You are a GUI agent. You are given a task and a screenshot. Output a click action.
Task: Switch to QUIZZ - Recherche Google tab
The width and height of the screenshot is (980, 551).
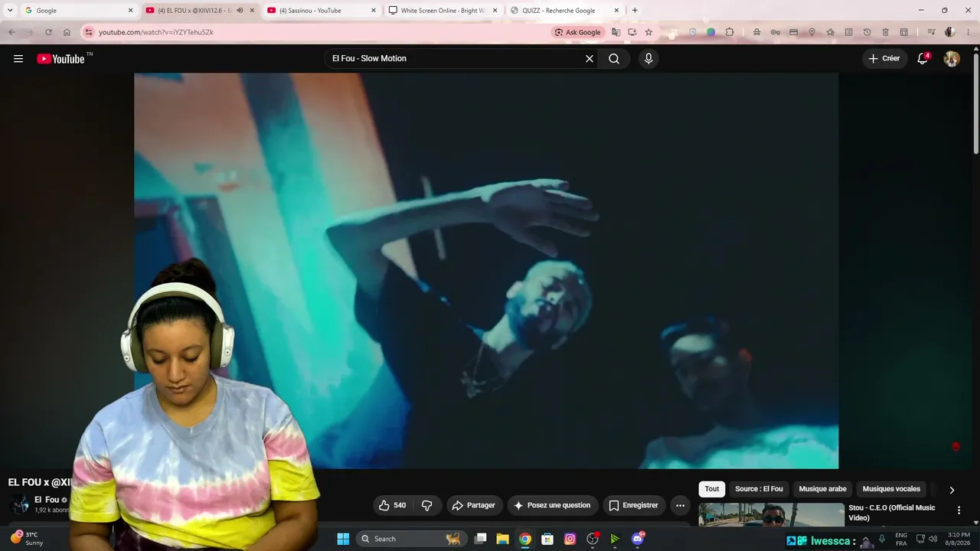tap(563, 11)
